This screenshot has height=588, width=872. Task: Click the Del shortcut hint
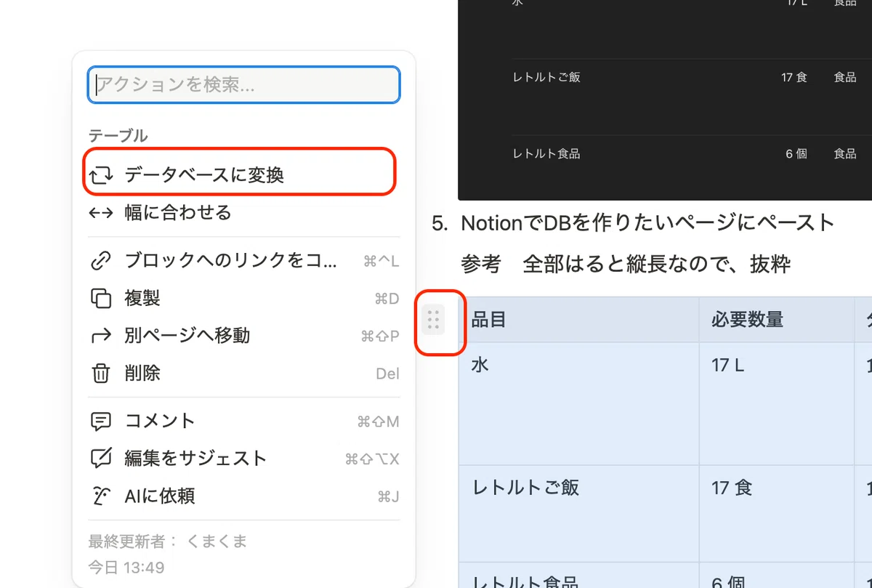387,374
